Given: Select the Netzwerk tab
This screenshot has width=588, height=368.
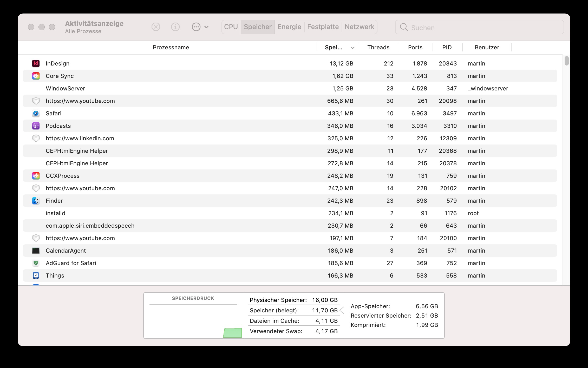Looking at the screenshot, I should point(359,27).
